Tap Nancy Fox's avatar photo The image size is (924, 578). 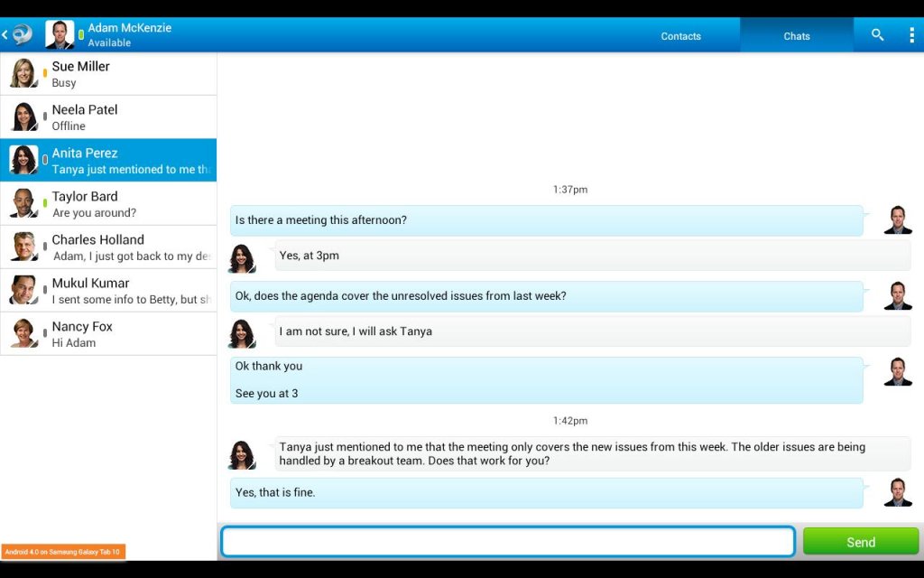[x=24, y=333]
